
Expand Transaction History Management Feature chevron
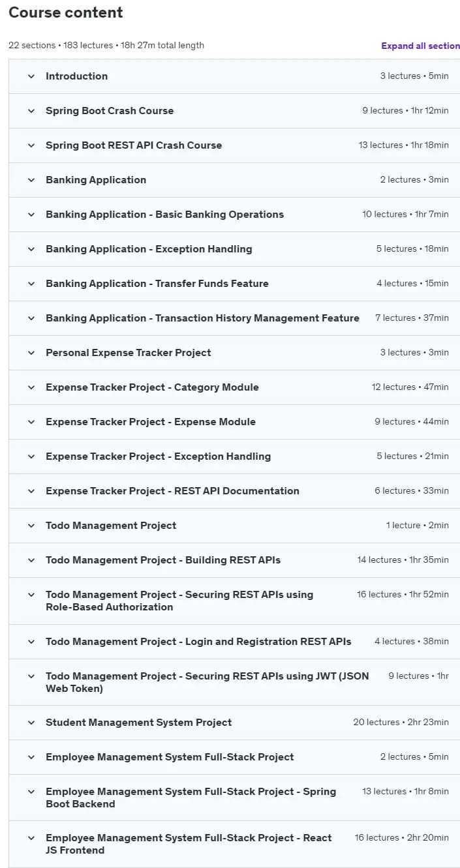pyautogui.click(x=31, y=318)
